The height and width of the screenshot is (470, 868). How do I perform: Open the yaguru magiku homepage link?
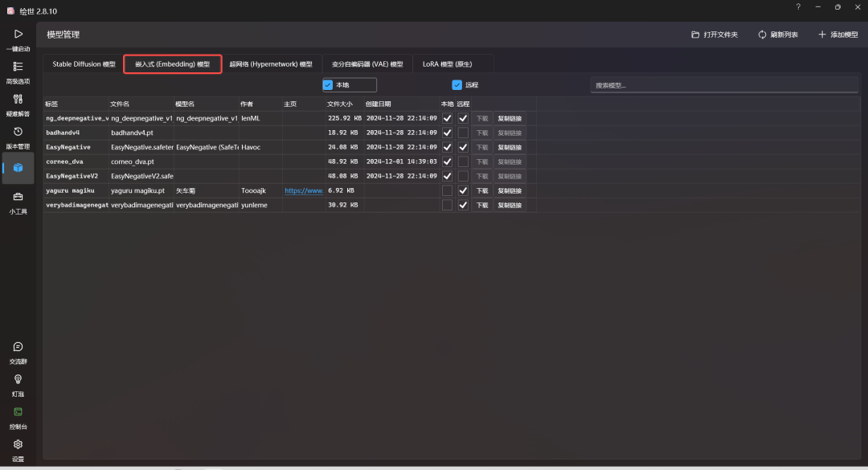tap(304, 190)
